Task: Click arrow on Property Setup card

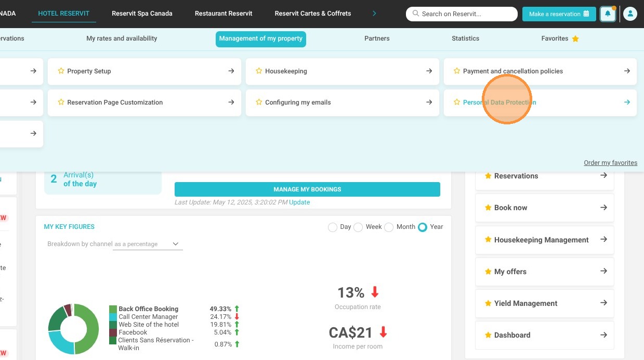Action: tap(231, 71)
